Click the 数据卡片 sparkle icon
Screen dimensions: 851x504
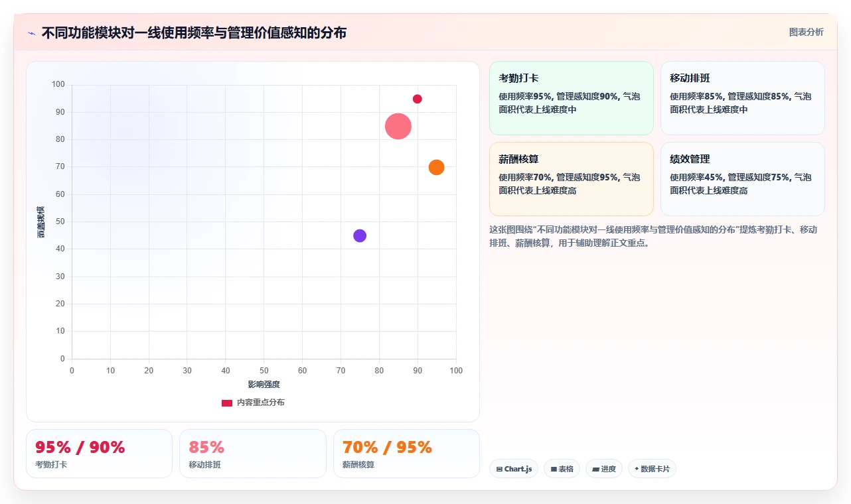coord(637,469)
